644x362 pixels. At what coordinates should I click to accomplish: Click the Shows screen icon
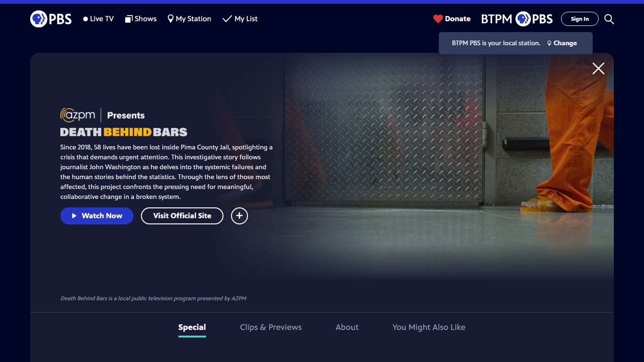point(128,18)
